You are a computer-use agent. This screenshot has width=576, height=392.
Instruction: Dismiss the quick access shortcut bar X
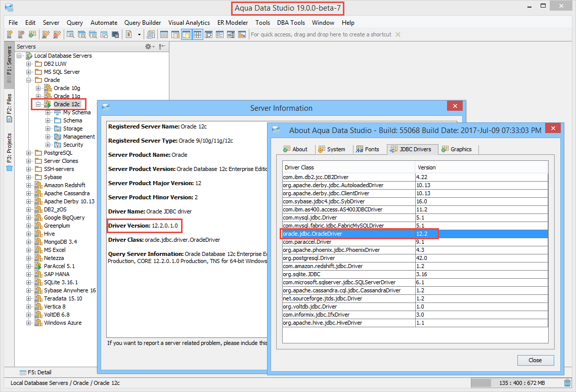point(398,34)
